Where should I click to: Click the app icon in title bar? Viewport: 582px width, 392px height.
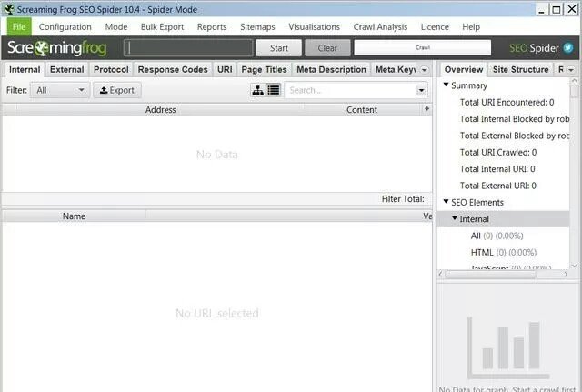pyautogui.click(x=9, y=8)
